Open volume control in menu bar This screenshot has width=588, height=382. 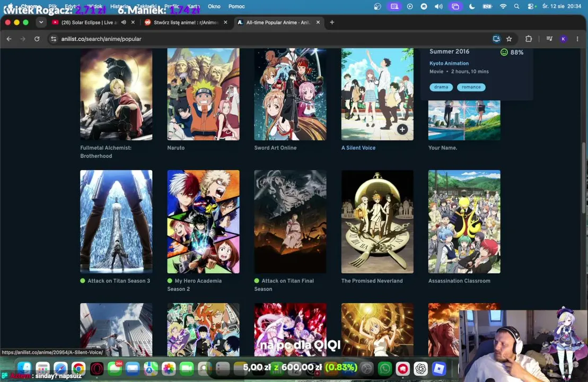coord(438,6)
